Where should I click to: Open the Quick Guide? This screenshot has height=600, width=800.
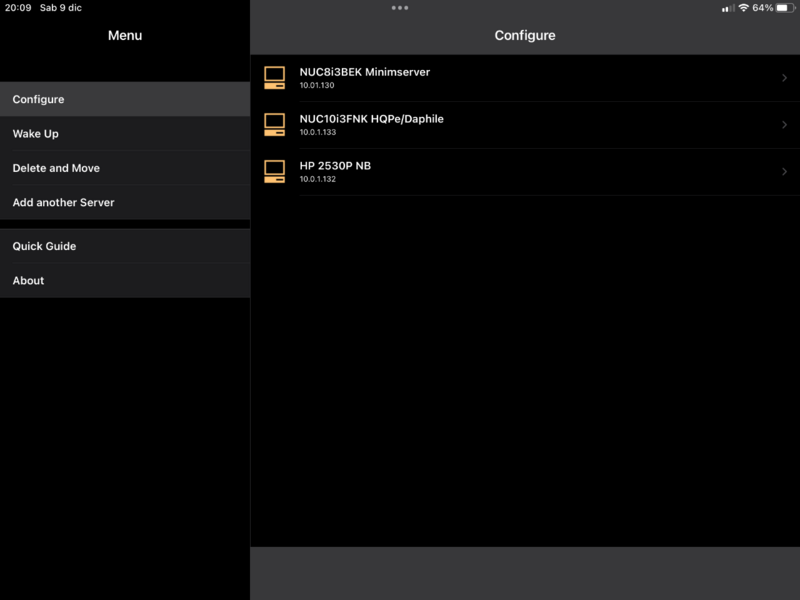(x=44, y=246)
